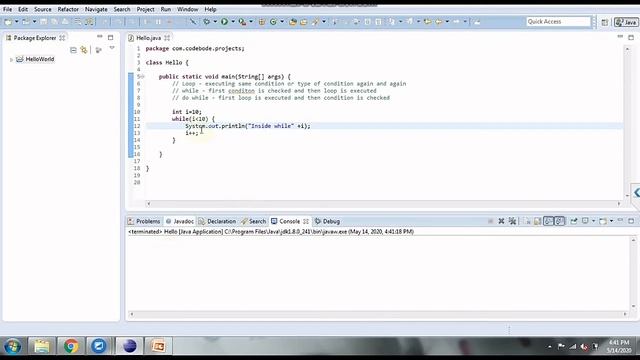Screen dimensions: 640x360
Task: Open Chrome from the taskbar
Action: click(71, 346)
